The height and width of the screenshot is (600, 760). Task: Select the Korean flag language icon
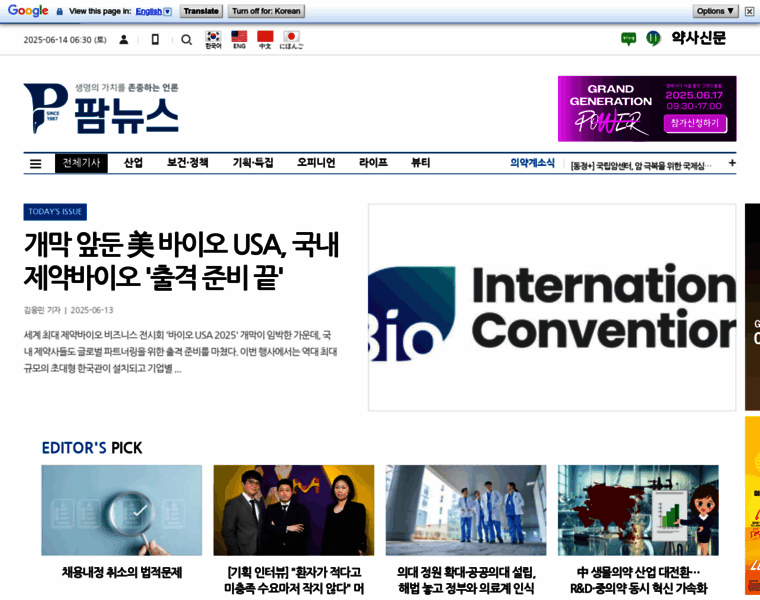pyautogui.click(x=213, y=40)
